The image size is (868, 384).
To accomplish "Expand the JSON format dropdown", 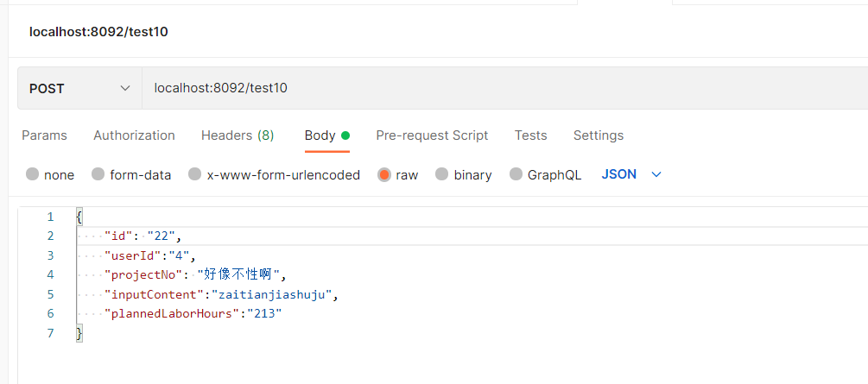I will [x=631, y=174].
